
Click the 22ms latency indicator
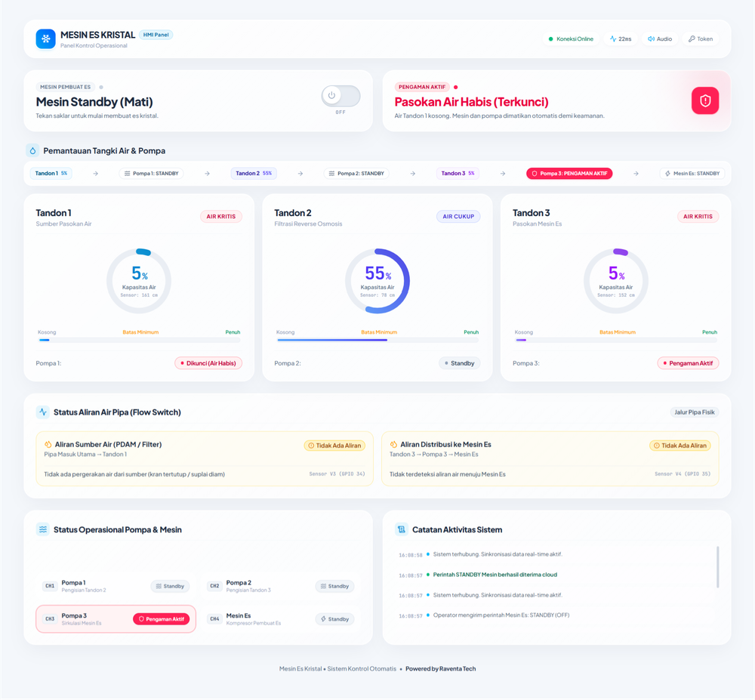coord(621,39)
